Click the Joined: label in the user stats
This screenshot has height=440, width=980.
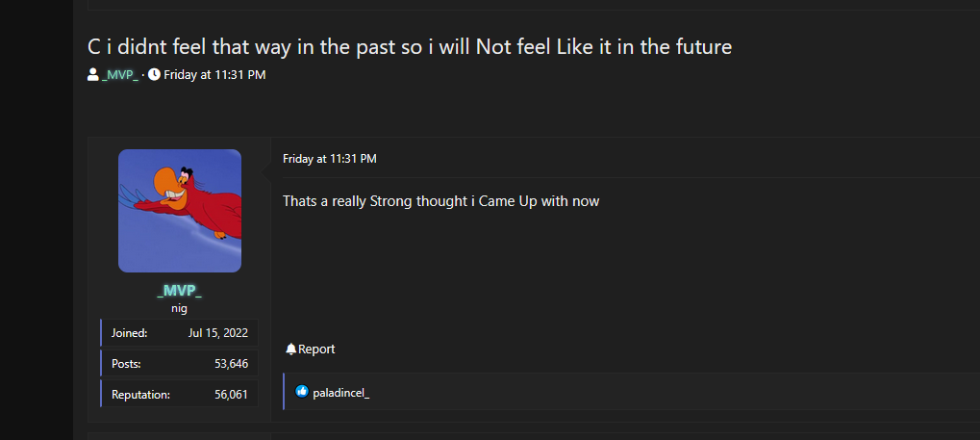pos(129,333)
